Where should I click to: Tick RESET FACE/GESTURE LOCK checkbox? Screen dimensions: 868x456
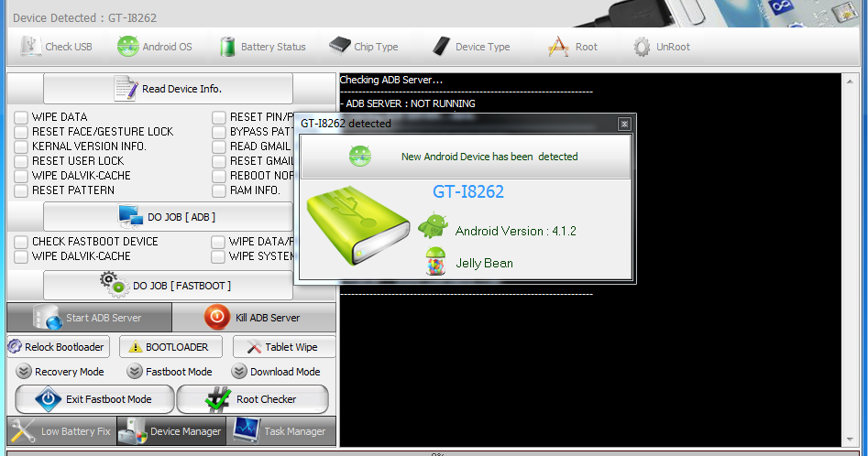tap(21, 132)
